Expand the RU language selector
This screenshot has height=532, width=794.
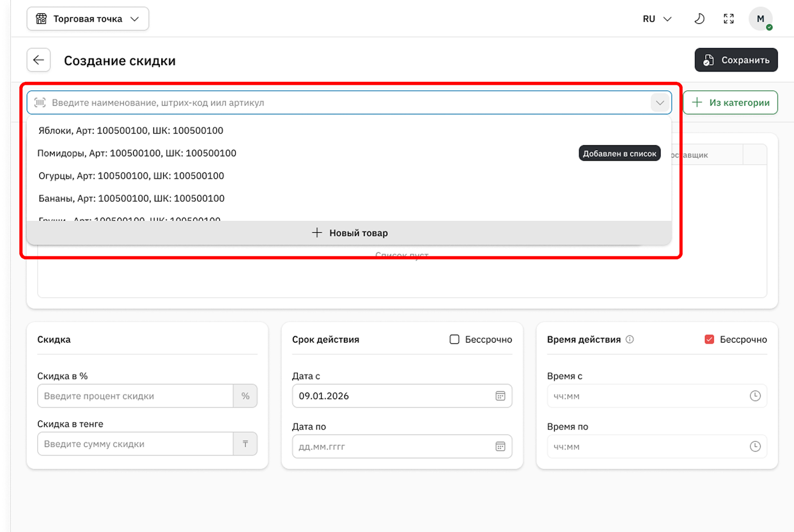657,19
